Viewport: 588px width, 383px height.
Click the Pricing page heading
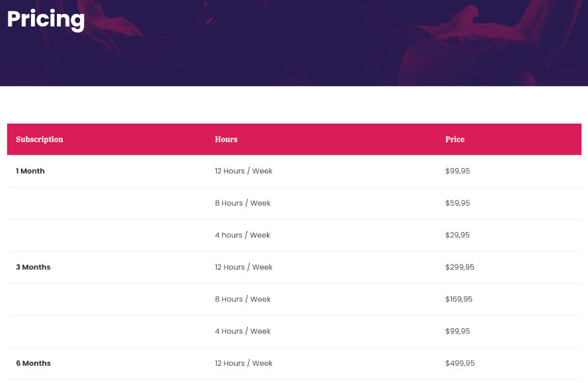(46, 19)
